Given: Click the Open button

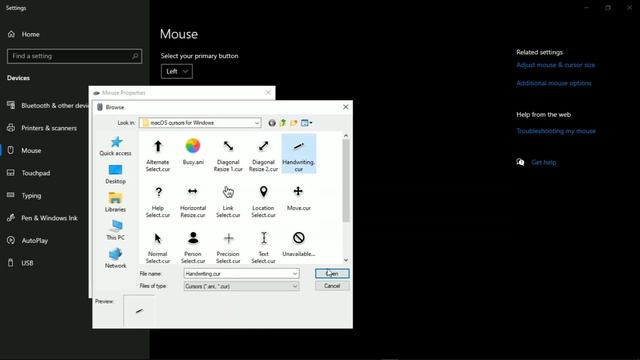Looking at the screenshot, I should [332, 273].
